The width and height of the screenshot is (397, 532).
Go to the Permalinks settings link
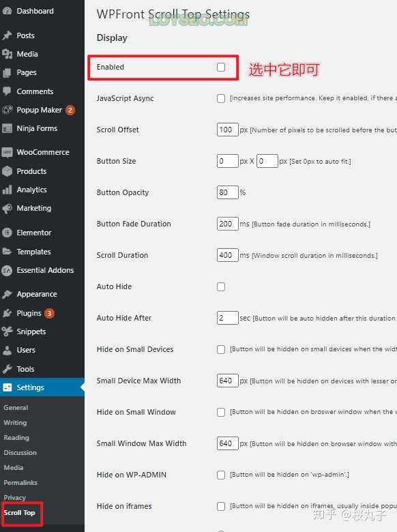point(20,482)
